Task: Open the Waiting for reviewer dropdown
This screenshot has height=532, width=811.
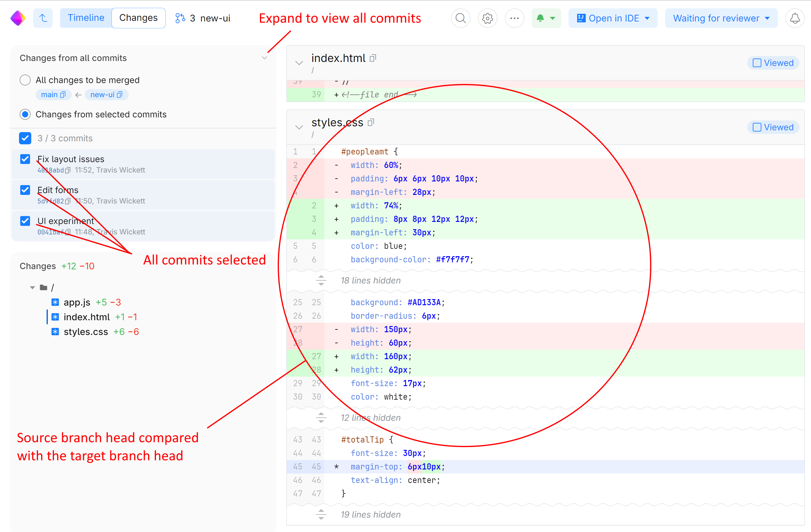Action: (721, 18)
